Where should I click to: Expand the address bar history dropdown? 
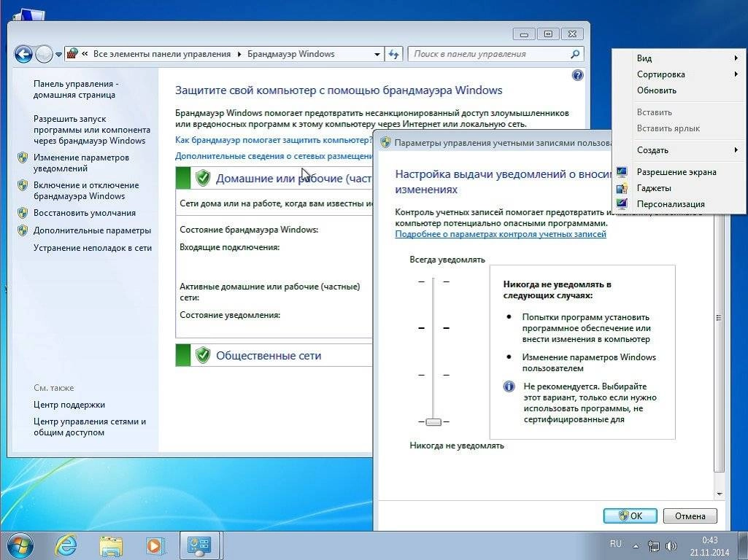tap(377, 55)
